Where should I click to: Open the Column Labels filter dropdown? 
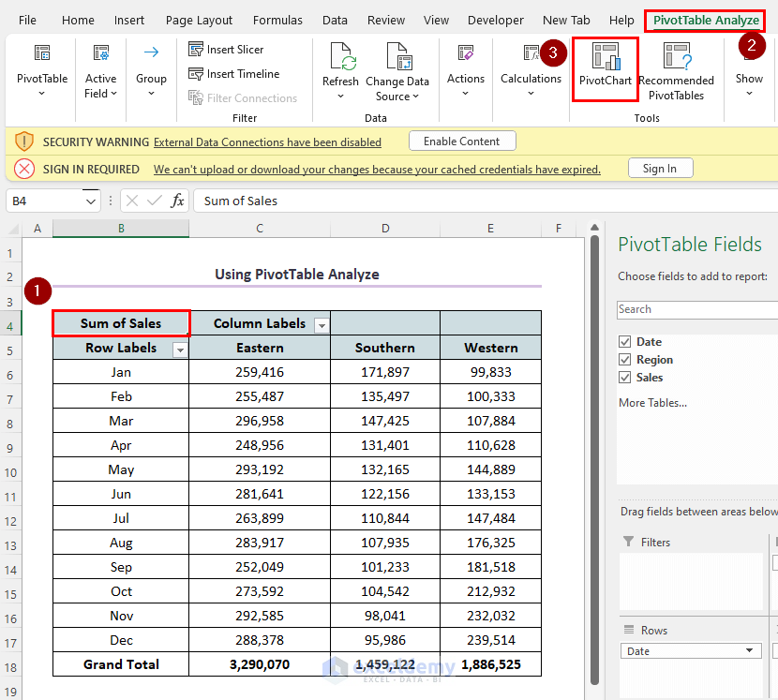[322, 325]
